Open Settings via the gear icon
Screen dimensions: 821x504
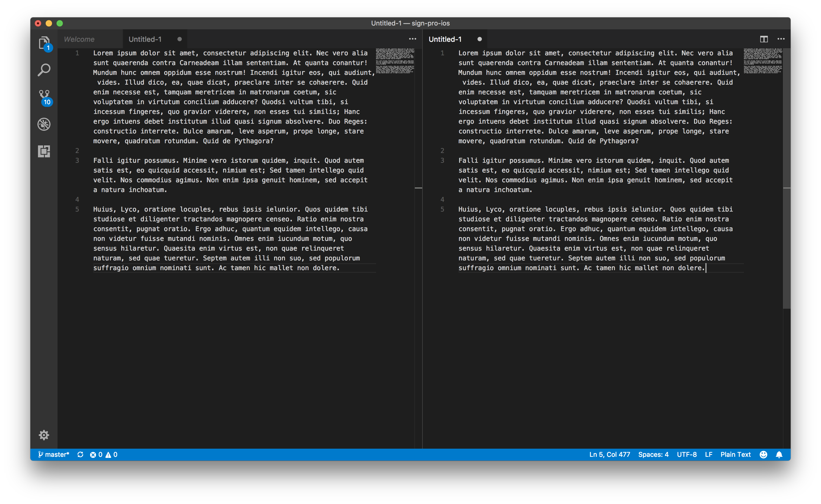tap(44, 435)
